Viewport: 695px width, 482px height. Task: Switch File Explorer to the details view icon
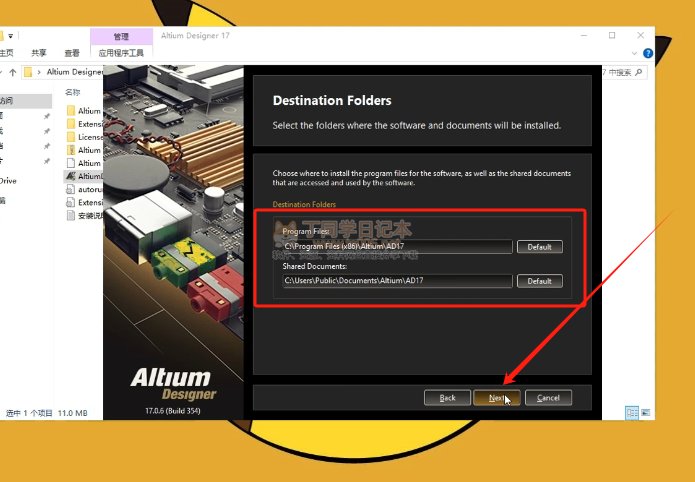point(632,413)
